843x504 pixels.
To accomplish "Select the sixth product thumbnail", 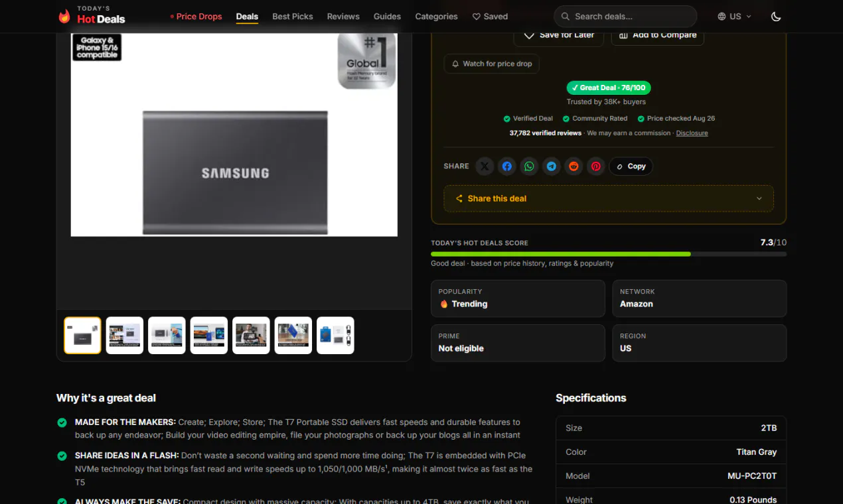I will [293, 336].
